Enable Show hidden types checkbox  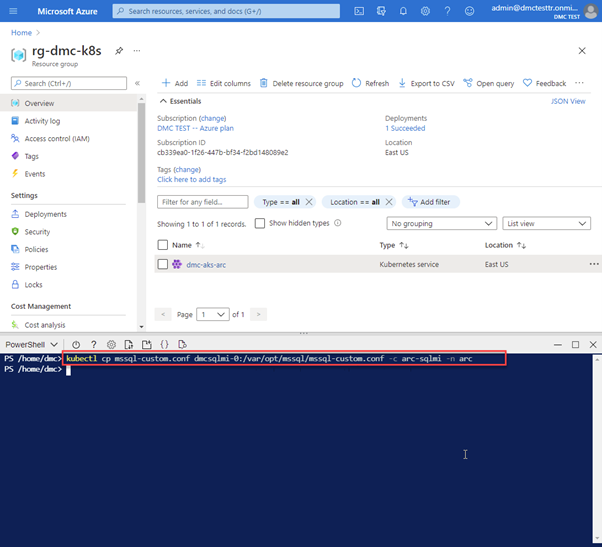pyautogui.click(x=260, y=223)
